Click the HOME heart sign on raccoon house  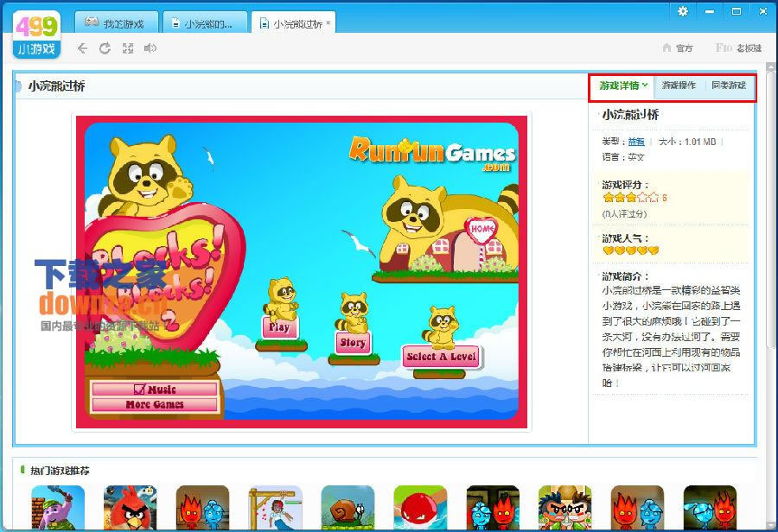(481, 229)
